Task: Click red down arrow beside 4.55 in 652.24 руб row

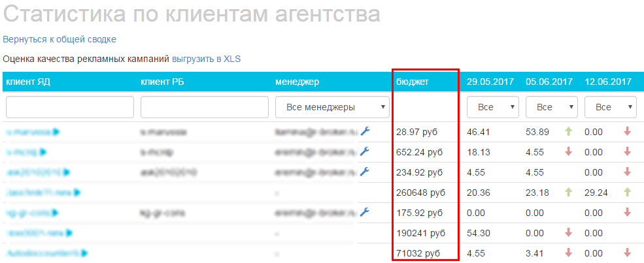Action: tap(568, 151)
